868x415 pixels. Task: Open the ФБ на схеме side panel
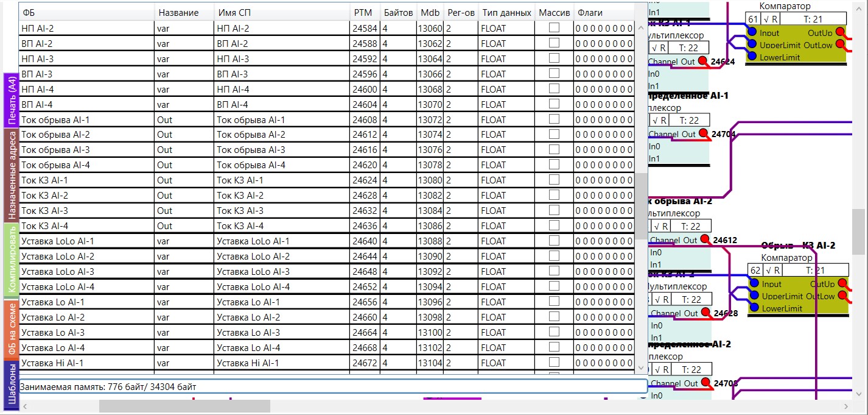11,328
